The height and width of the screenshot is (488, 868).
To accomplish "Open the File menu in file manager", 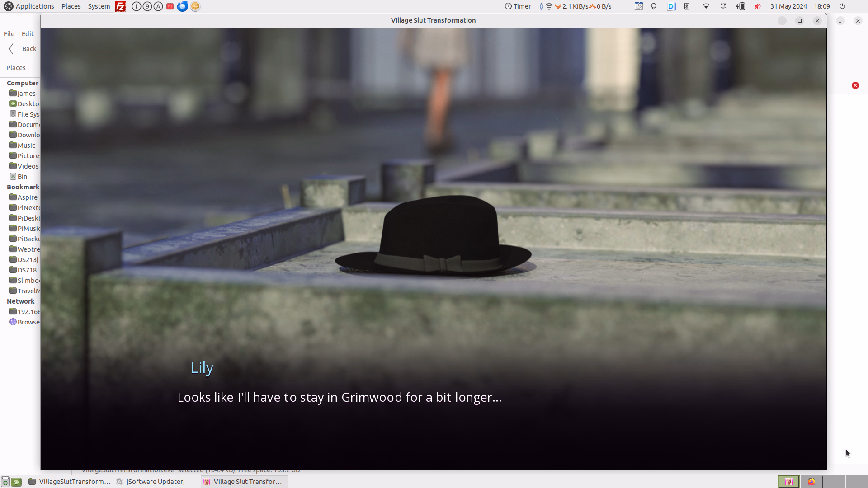I will pyautogui.click(x=9, y=34).
